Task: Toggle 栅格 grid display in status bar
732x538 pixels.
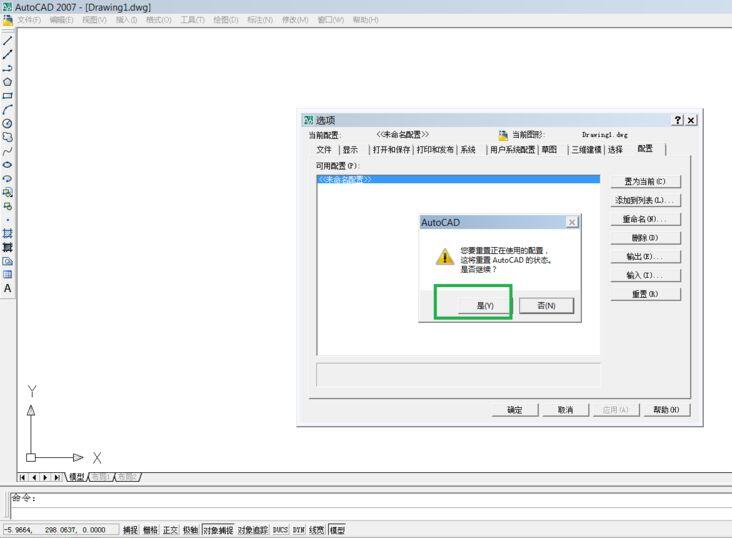Action: tap(150, 530)
